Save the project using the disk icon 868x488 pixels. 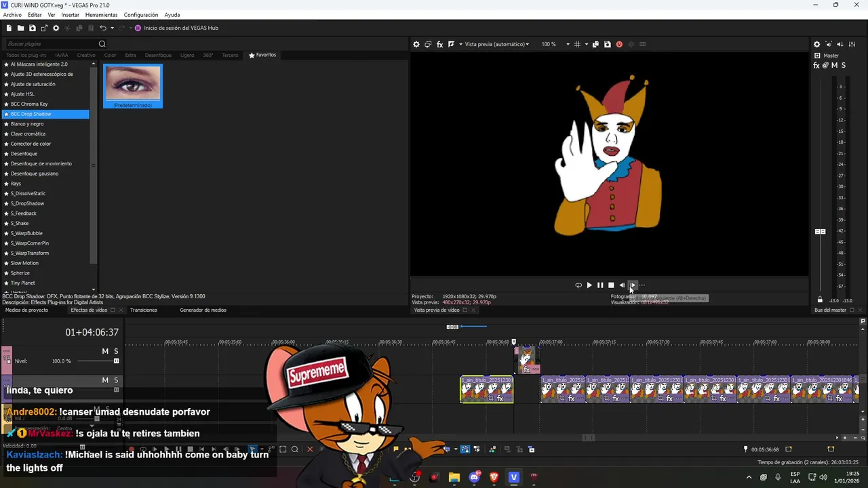pos(32,28)
